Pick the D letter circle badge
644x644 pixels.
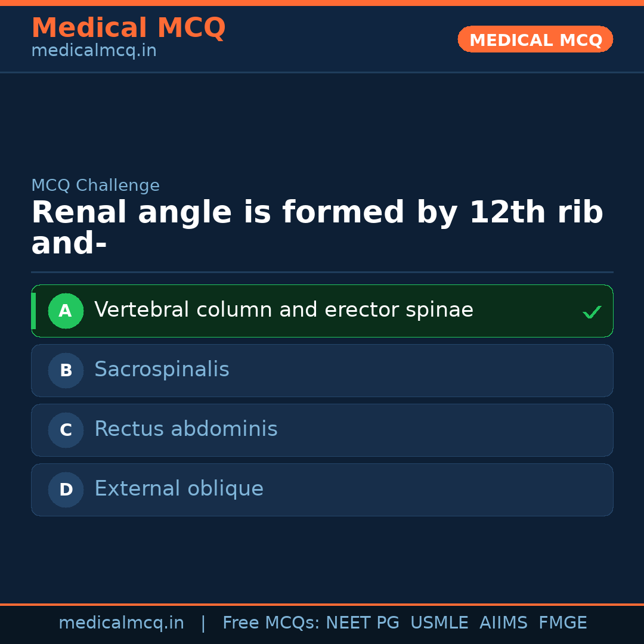tap(66, 490)
